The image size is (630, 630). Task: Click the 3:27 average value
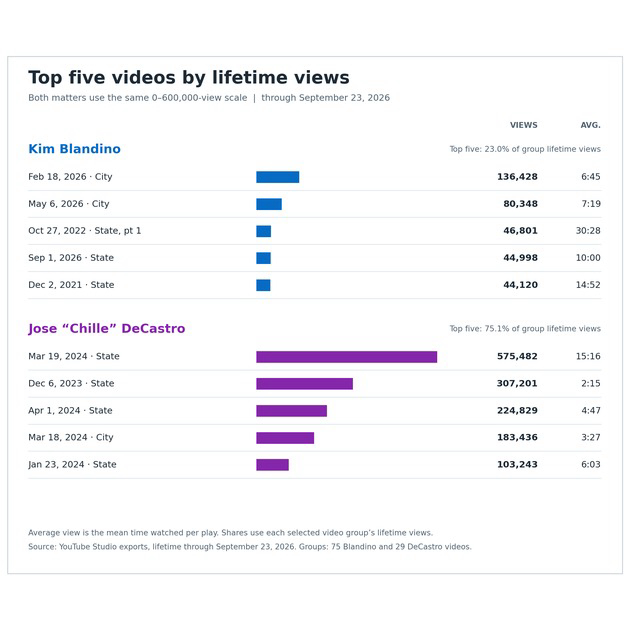pyautogui.click(x=591, y=437)
